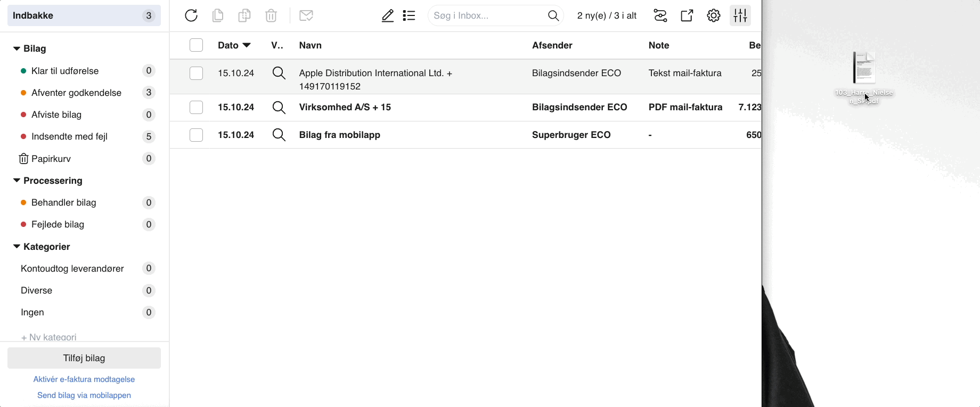Select the Bilag fra mobilapp row checkbox

click(x=197, y=135)
